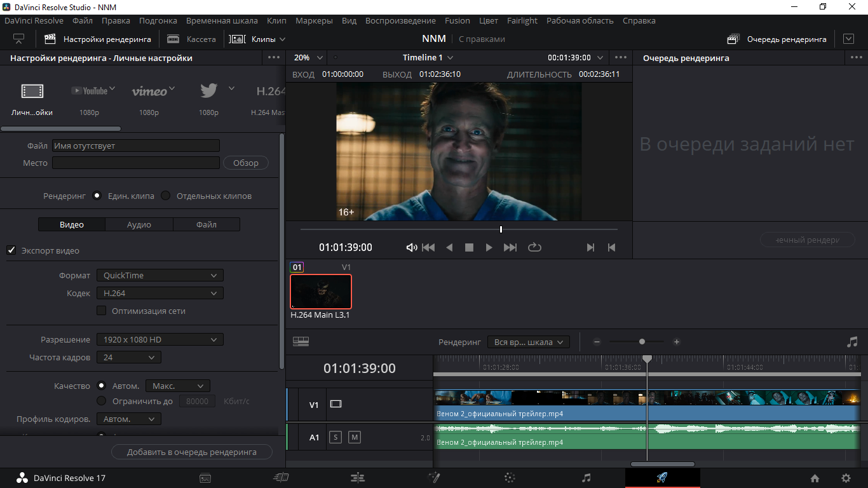The height and width of the screenshot is (488, 868).
Task: Open the Fusion page icon
Action: [x=434, y=478]
